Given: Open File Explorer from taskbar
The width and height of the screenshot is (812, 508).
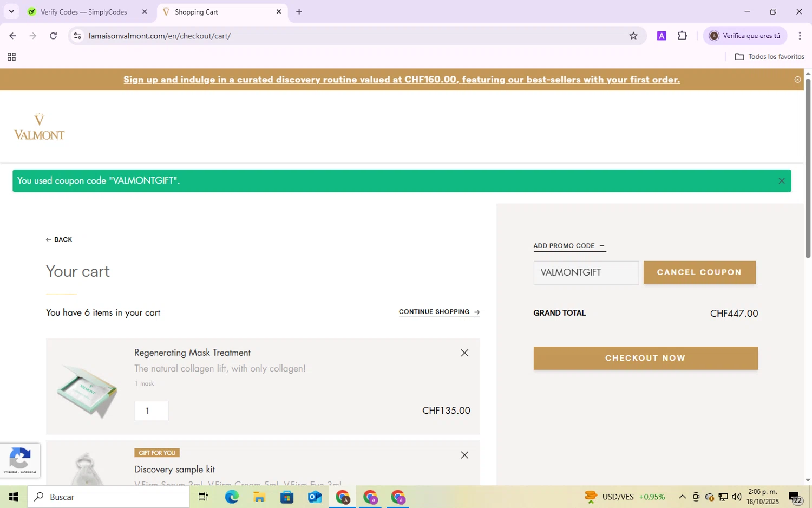Looking at the screenshot, I should tap(259, 497).
